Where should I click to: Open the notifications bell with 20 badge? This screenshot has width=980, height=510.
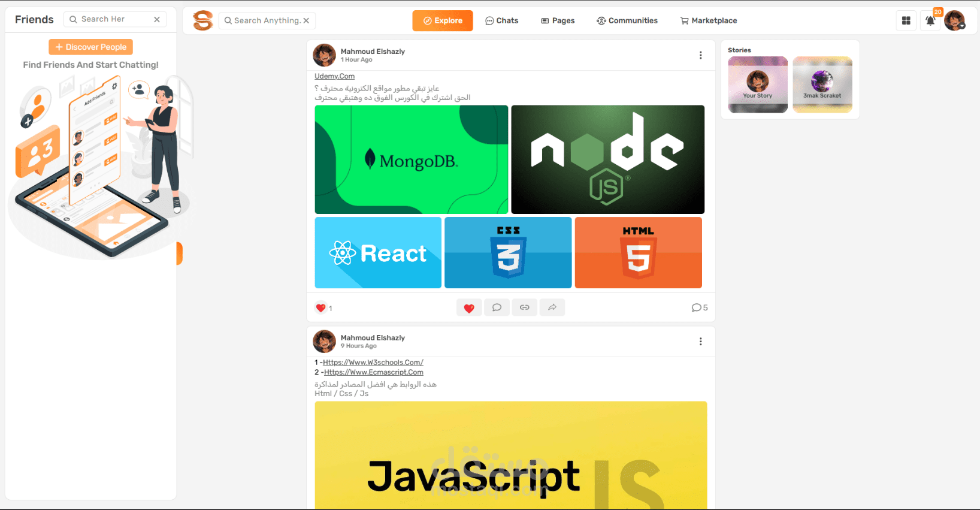[930, 20]
